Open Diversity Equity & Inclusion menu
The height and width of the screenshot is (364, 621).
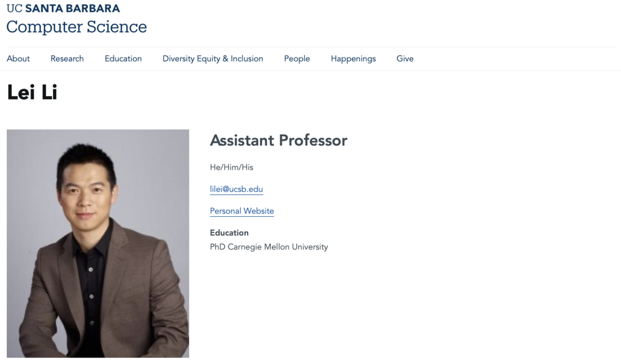tap(213, 59)
